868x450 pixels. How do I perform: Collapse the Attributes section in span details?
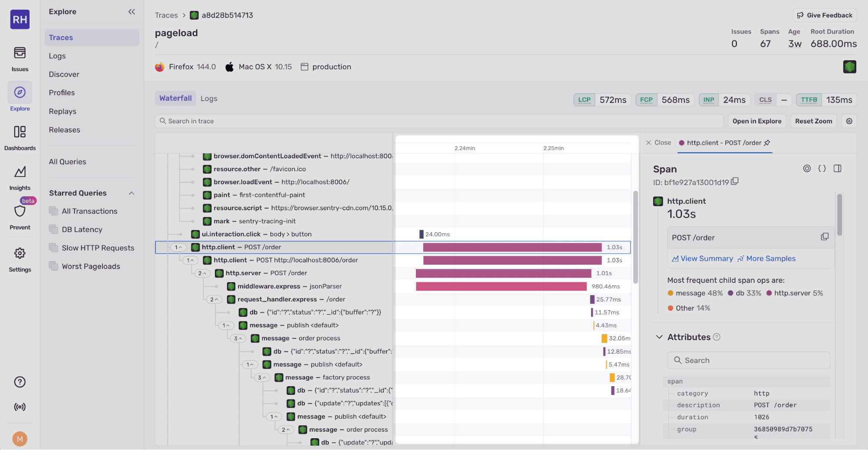(660, 337)
